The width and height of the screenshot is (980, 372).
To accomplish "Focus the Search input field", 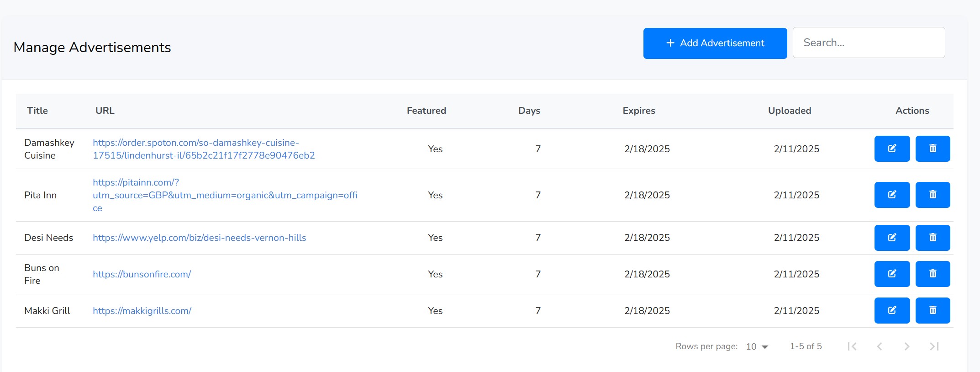I will [868, 43].
